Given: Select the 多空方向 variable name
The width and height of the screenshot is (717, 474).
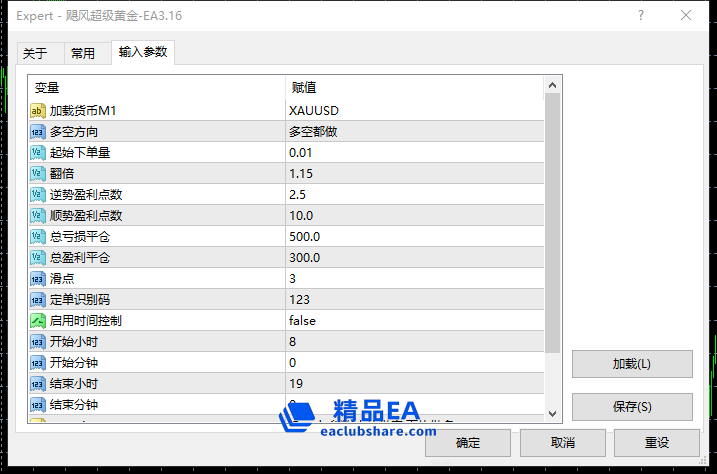Looking at the screenshot, I should (74, 132).
